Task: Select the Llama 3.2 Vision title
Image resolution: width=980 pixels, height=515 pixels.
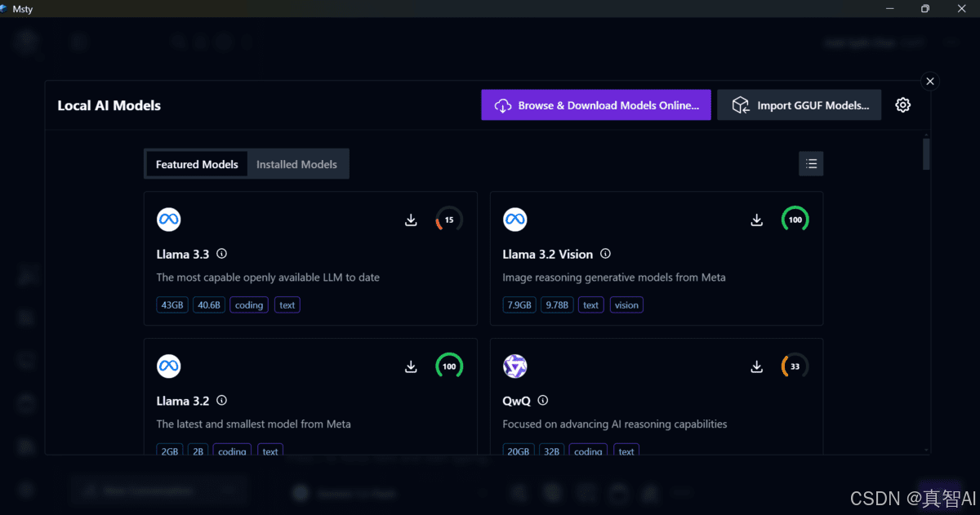Action: click(548, 254)
